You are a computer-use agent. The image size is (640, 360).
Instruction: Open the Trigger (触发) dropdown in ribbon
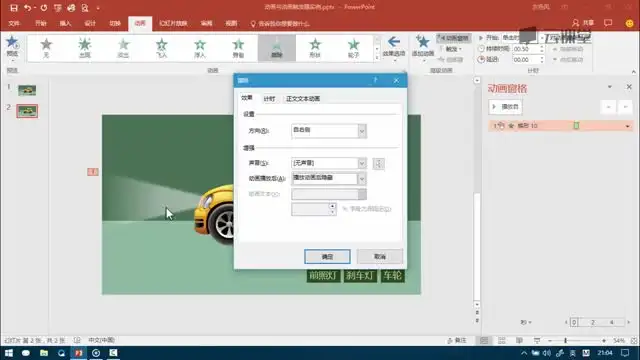(x=451, y=49)
